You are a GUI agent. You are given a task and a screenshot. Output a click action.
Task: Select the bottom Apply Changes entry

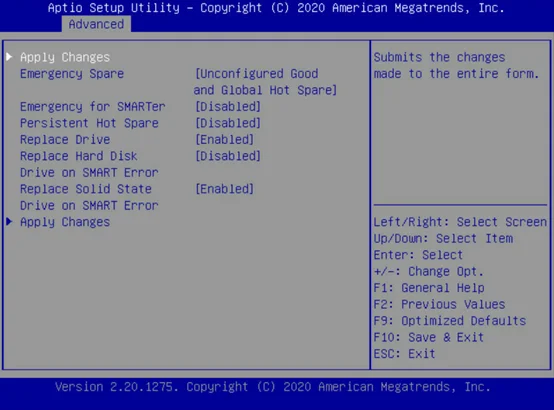pyautogui.click(x=65, y=222)
